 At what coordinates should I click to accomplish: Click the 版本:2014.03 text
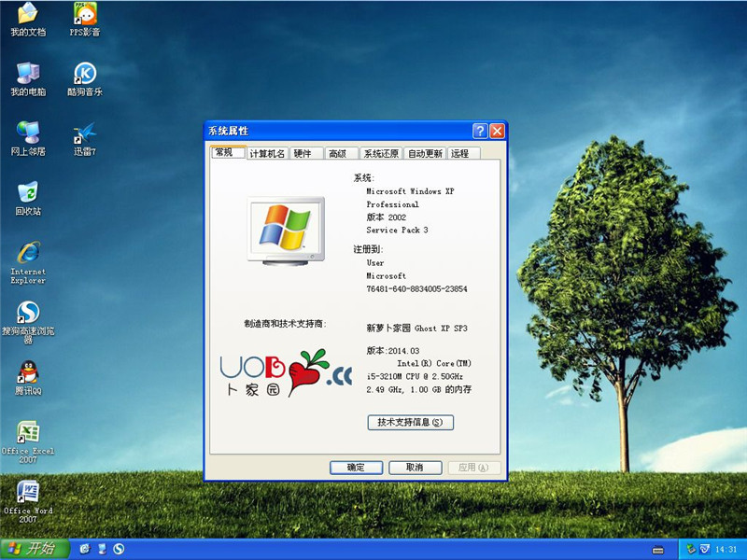(x=393, y=351)
